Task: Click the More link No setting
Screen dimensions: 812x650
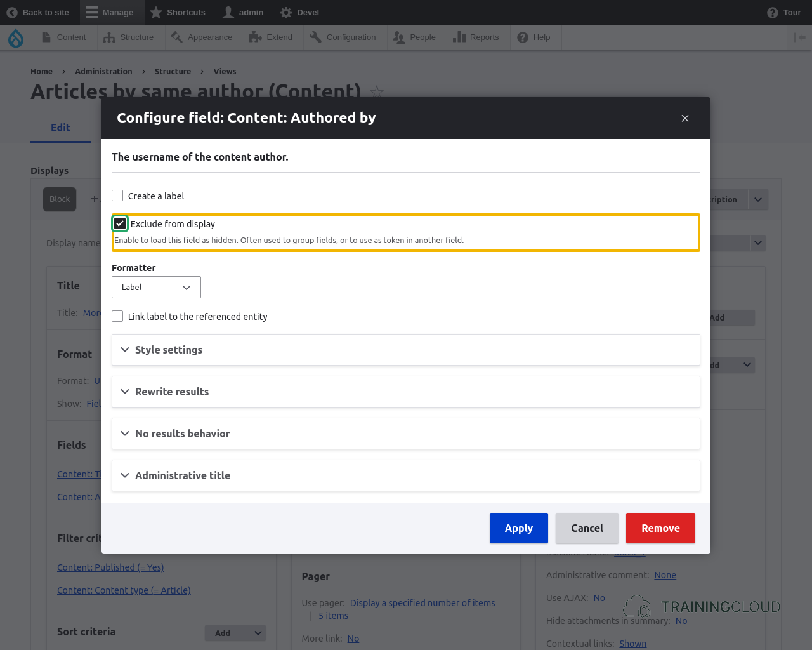Action: 353,639
